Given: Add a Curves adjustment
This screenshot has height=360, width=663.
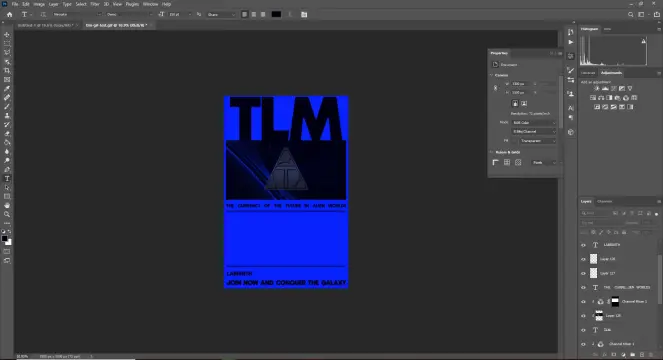Looking at the screenshot, I should click(x=614, y=88).
